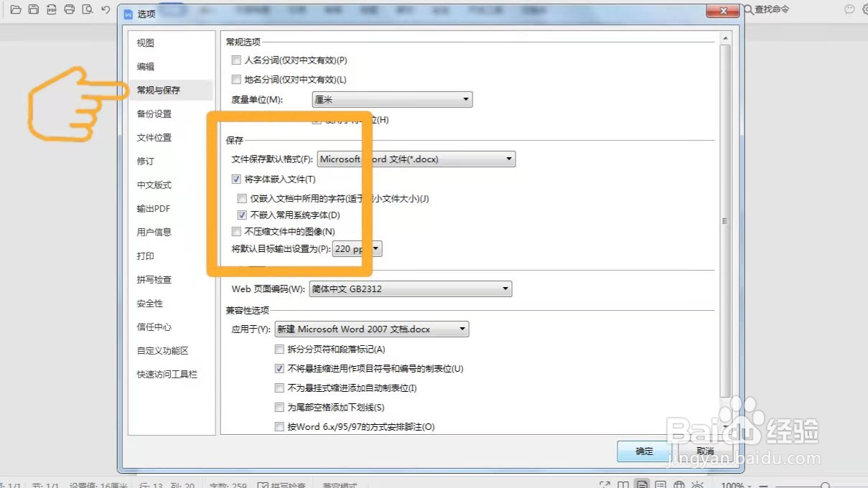
Task: Export the document to PDF
Action: click(x=51, y=9)
